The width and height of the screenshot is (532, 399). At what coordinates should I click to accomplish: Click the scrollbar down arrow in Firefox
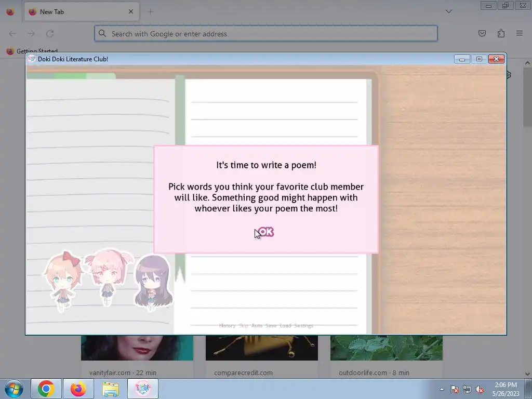[x=527, y=374]
